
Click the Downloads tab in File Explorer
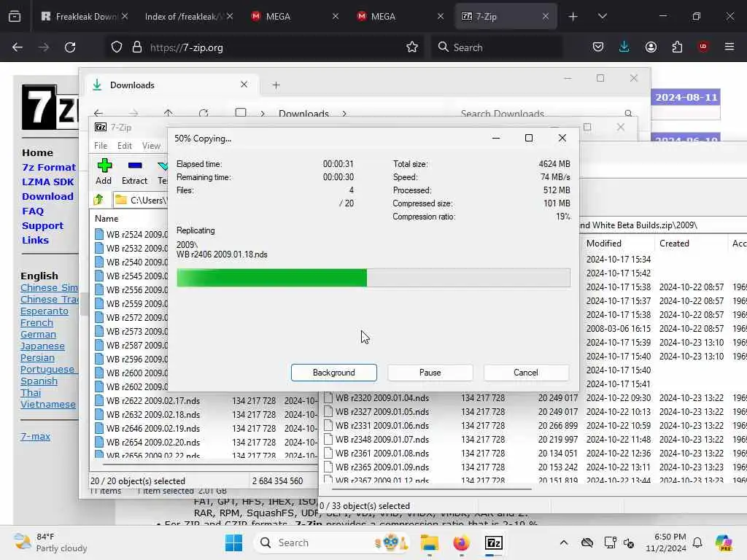click(x=171, y=85)
